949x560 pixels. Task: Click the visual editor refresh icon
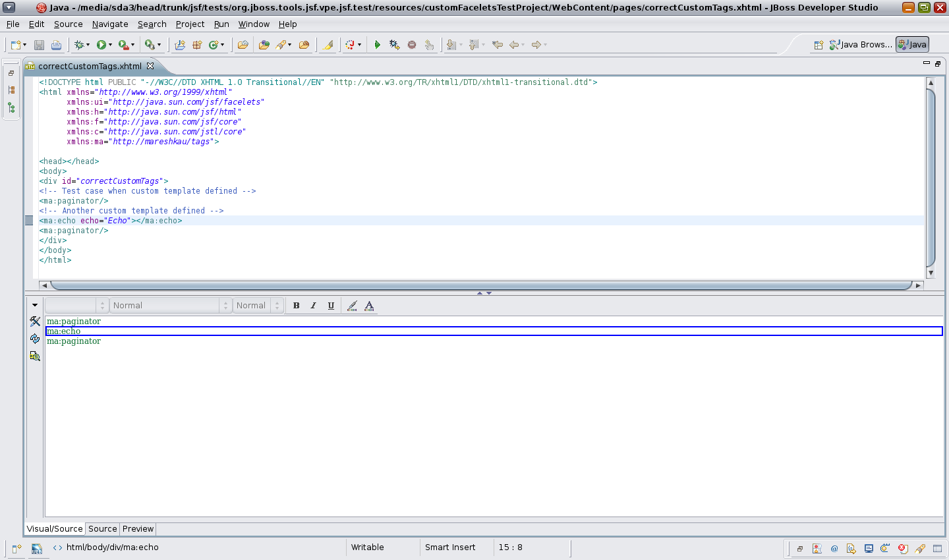[35, 339]
